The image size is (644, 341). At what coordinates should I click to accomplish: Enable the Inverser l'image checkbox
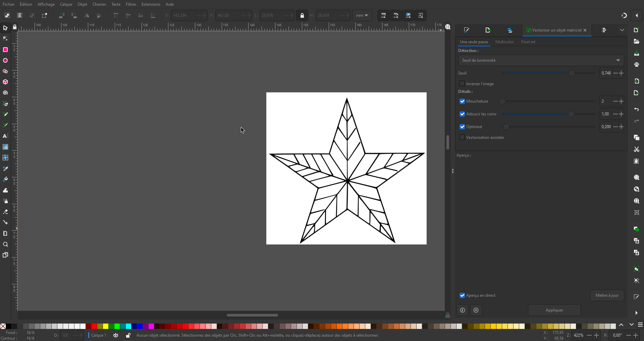[x=462, y=84]
